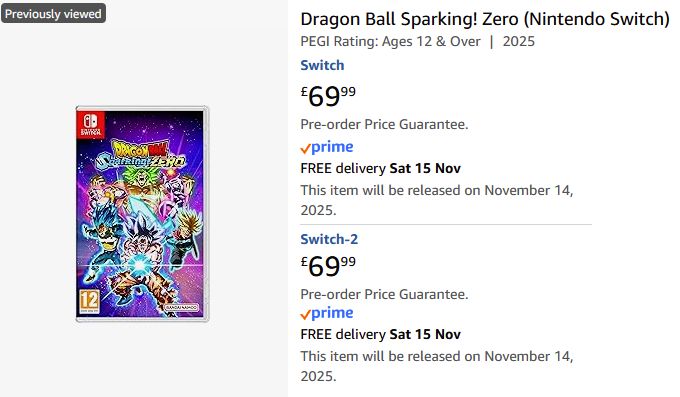680x397 pixels.
Task: Click the PEGI Rating Ages 12 & Over text
Action: point(390,42)
